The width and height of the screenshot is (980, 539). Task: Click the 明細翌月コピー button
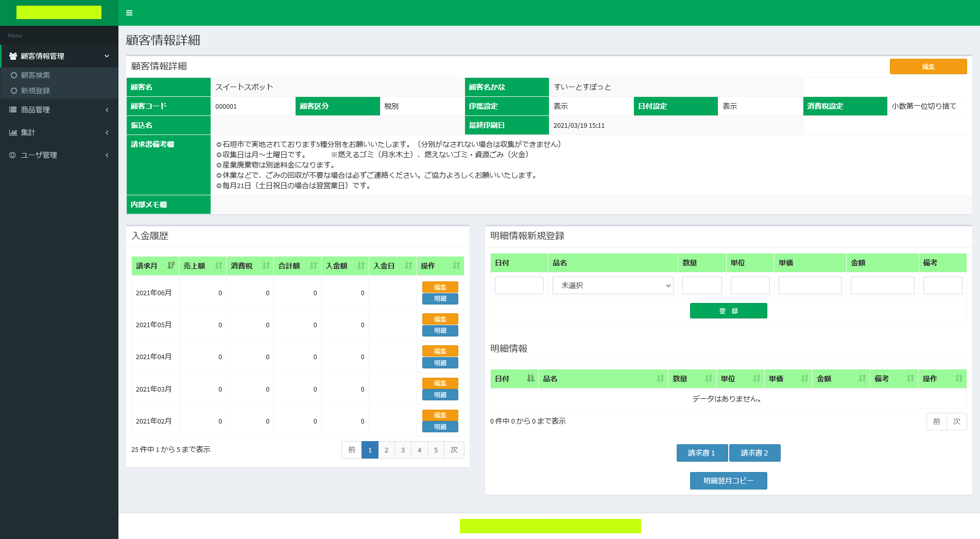click(728, 481)
